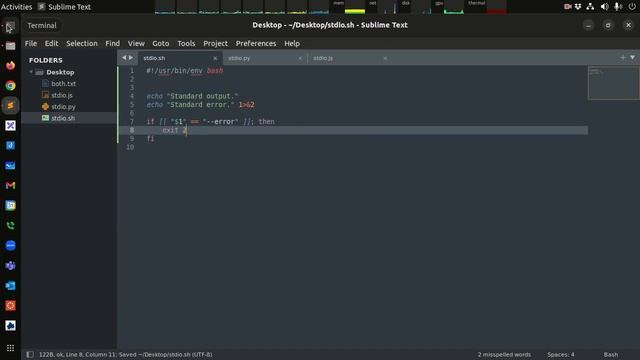The width and height of the screenshot is (640, 360).
Task: Go to next tab with right arrow
Action: pos(131,58)
